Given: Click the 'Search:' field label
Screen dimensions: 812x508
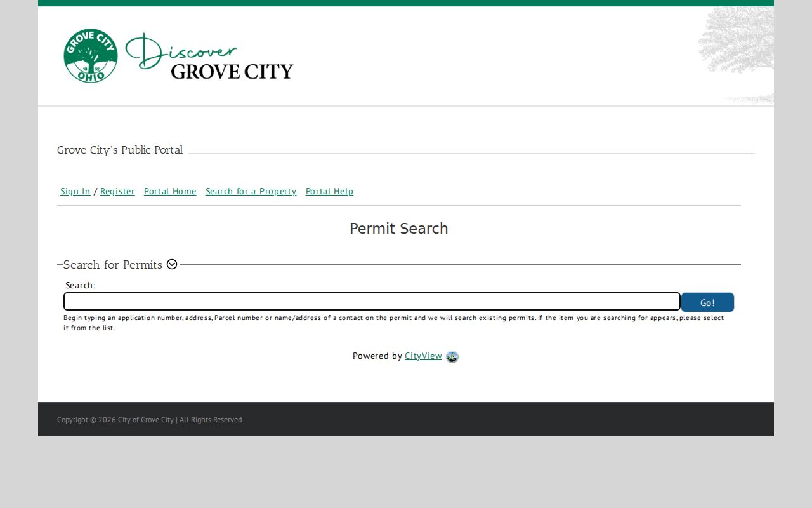Looking at the screenshot, I should [x=81, y=285].
